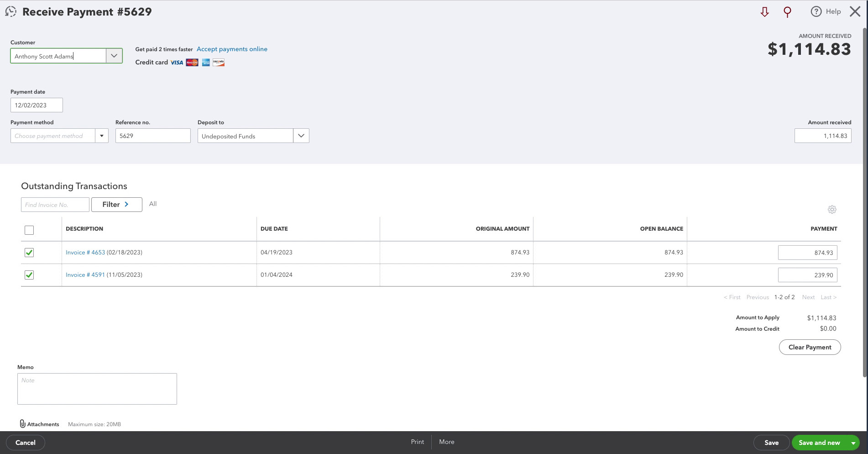Viewport: 868px width, 454px height.
Task: Jump to Last page link
Action: pos(828,297)
